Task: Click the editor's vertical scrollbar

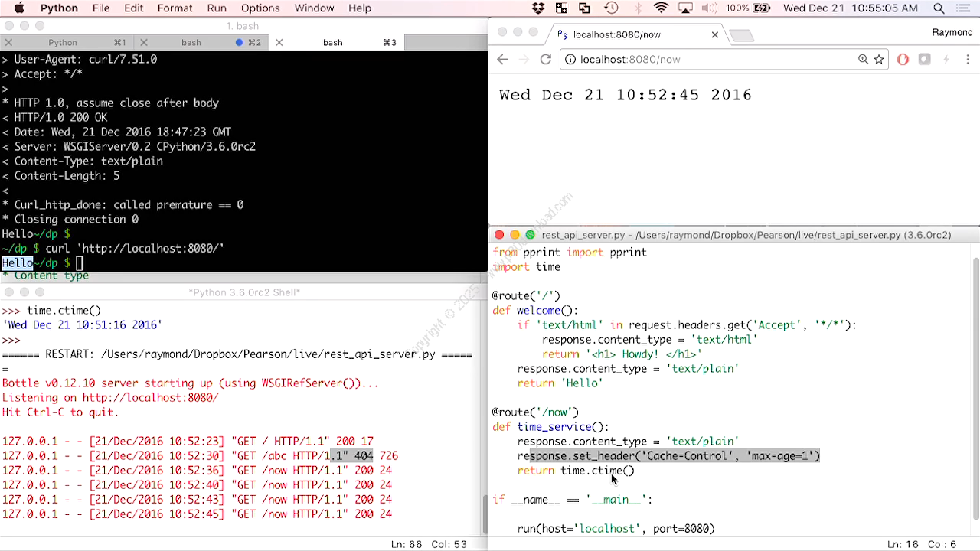Action: 975,390
